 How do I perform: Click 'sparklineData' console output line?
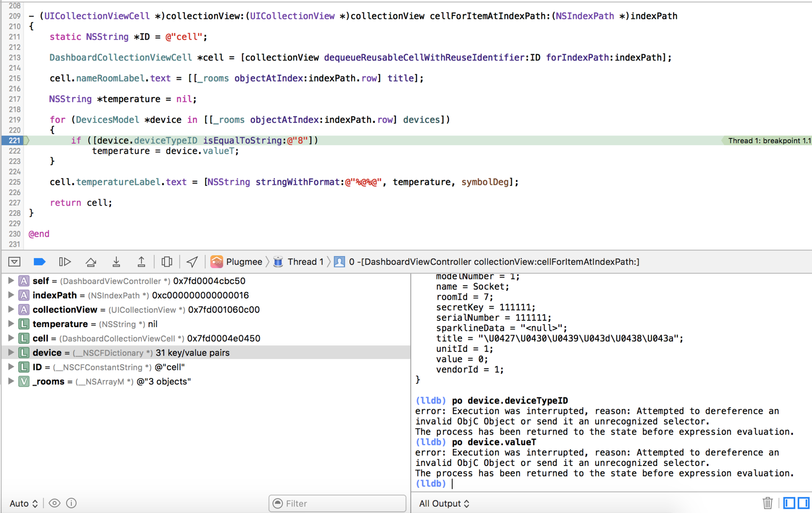tap(502, 328)
